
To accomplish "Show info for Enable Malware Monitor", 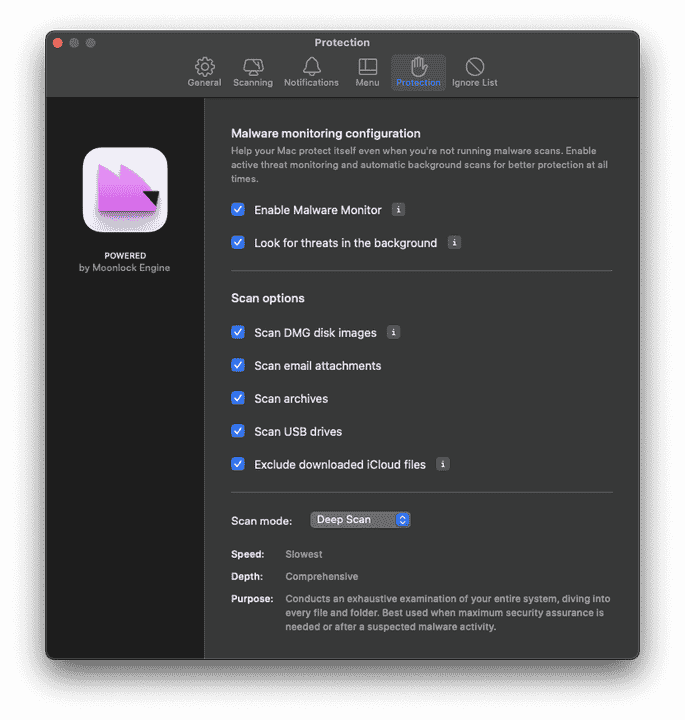I will click(398, 209).
